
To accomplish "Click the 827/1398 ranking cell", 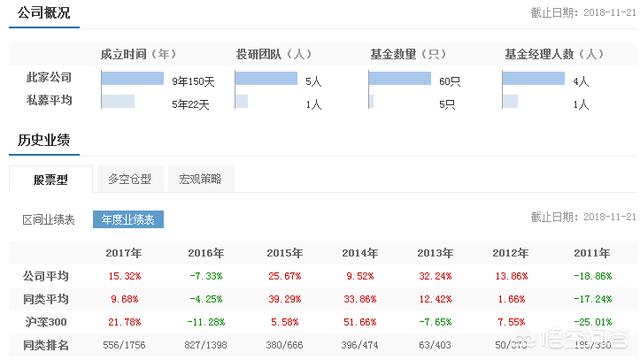I will (x=206, y=345).
